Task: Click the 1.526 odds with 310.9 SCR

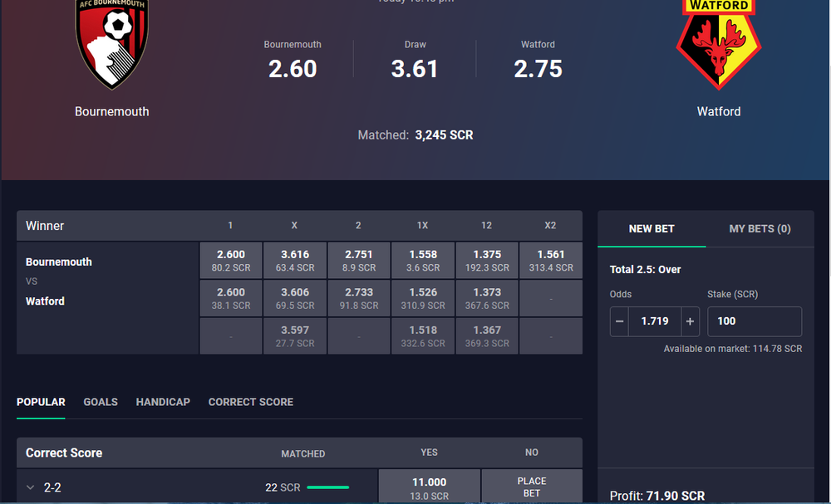Action: tap(423, 298)
